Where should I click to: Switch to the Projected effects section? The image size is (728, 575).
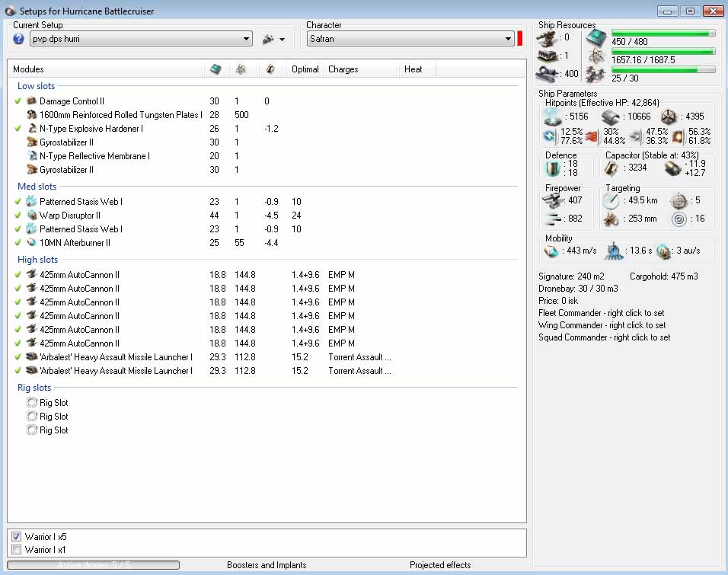(440, 565)
